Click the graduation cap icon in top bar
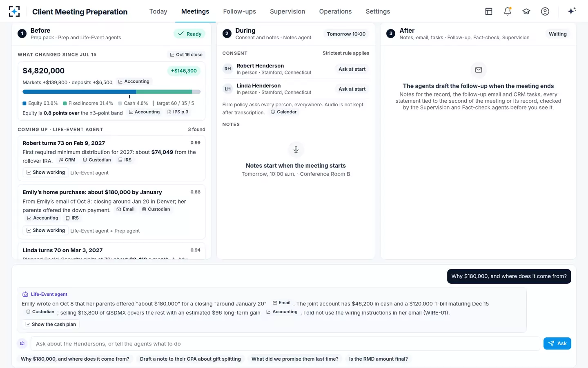This screenshot has width=588, height=368. point(526,11)
